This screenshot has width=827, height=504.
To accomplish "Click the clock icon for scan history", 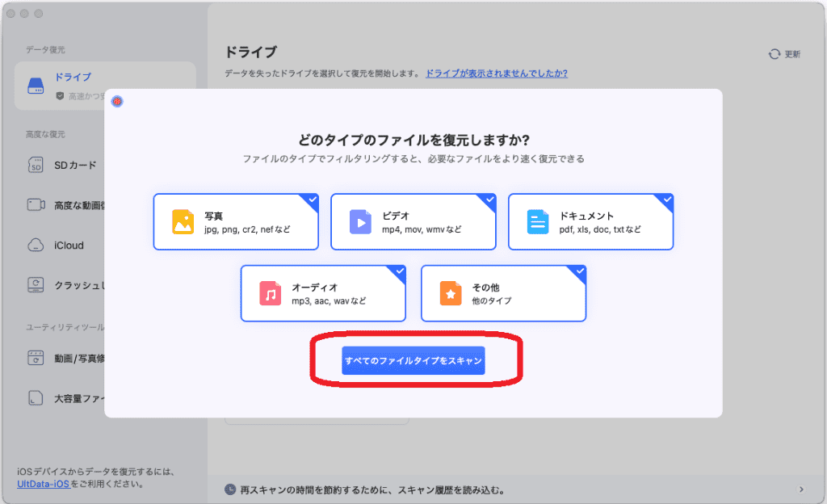I will point(230,489).
